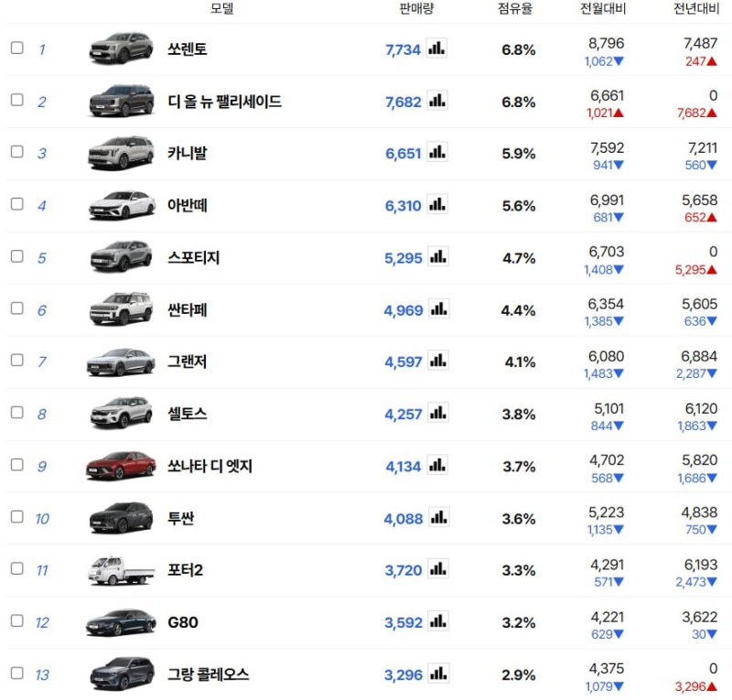This screenshot has width=732, height=700.
Task: Click the 점유율 column header
Action: pos(515,9)
